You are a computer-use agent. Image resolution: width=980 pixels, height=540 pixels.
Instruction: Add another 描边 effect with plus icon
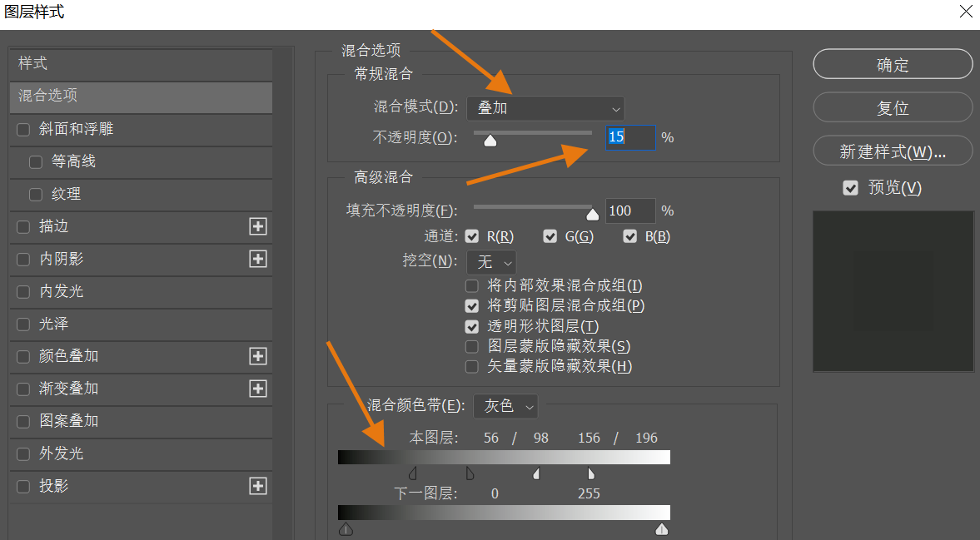click(x=258, y=226)
